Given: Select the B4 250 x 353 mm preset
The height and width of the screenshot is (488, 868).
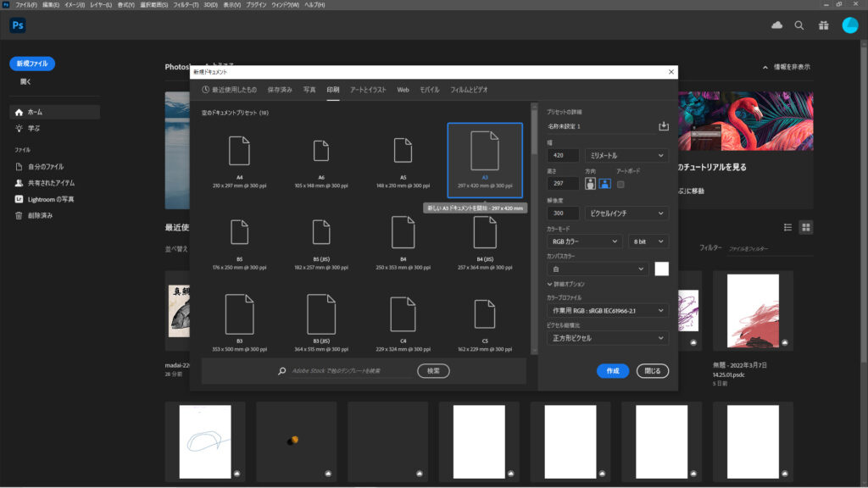Looking at the screenshot, I should click(x=403, y=242).
